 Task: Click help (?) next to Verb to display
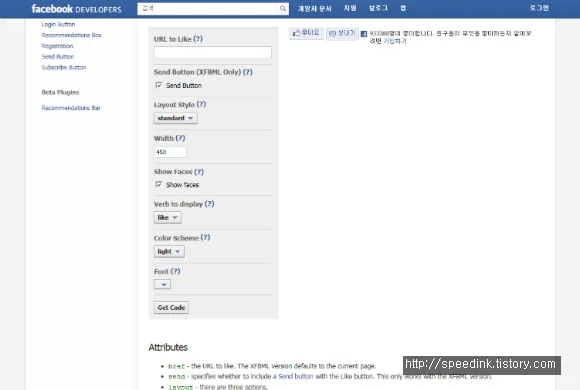coord(209,204)
